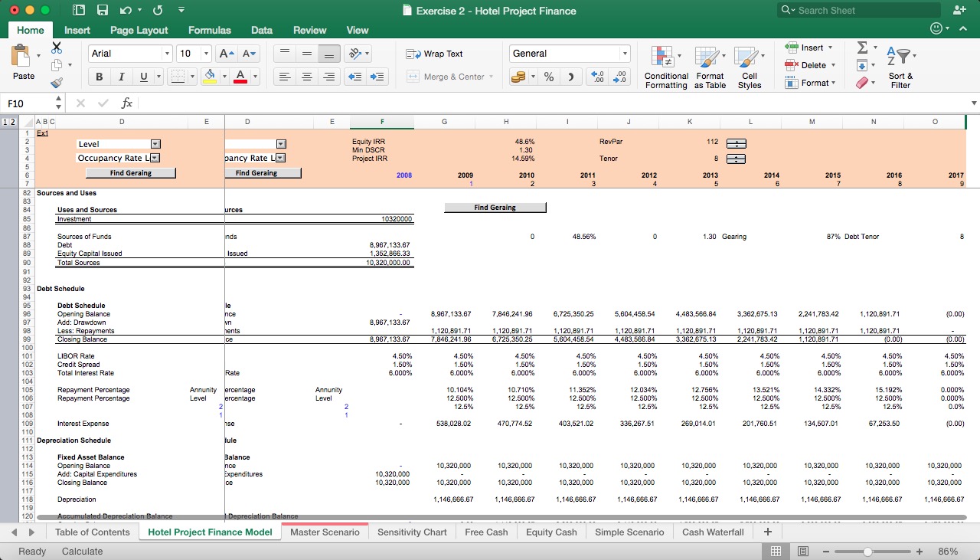
Task: Open Conditional Formatting options
Action: 665,67
